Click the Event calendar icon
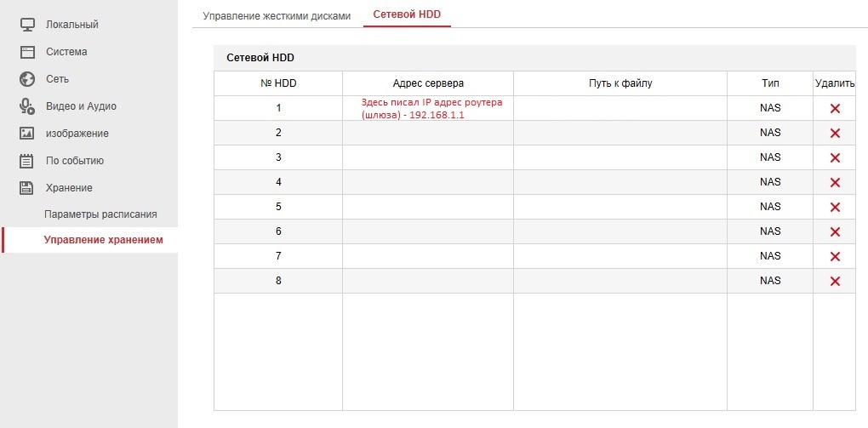This screenshot has width=868, height=428. pos(26,160)
